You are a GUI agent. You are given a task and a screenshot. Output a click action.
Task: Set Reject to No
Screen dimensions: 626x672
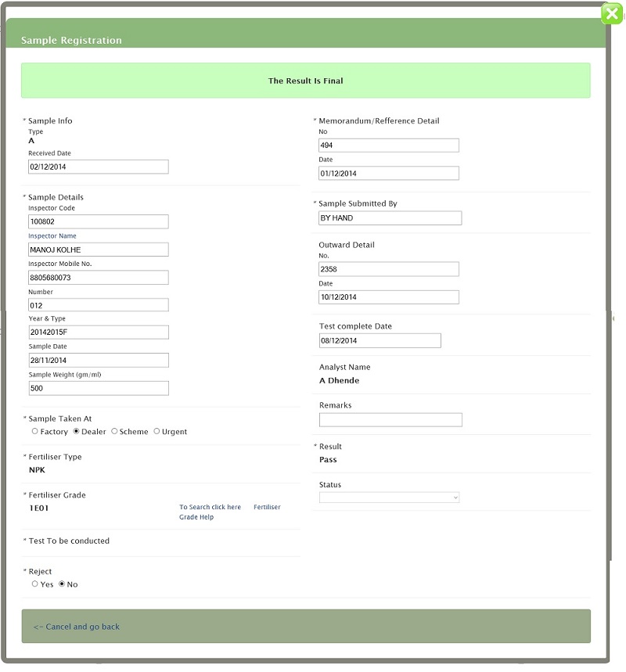coord(62,584)
